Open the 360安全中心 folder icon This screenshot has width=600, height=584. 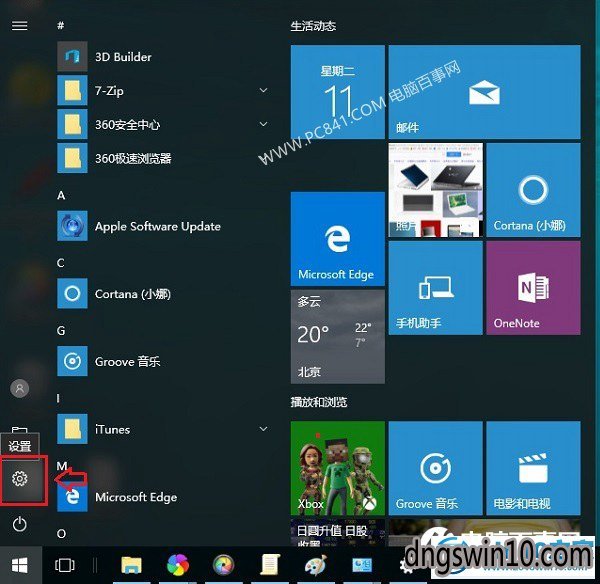pos(72,124)
